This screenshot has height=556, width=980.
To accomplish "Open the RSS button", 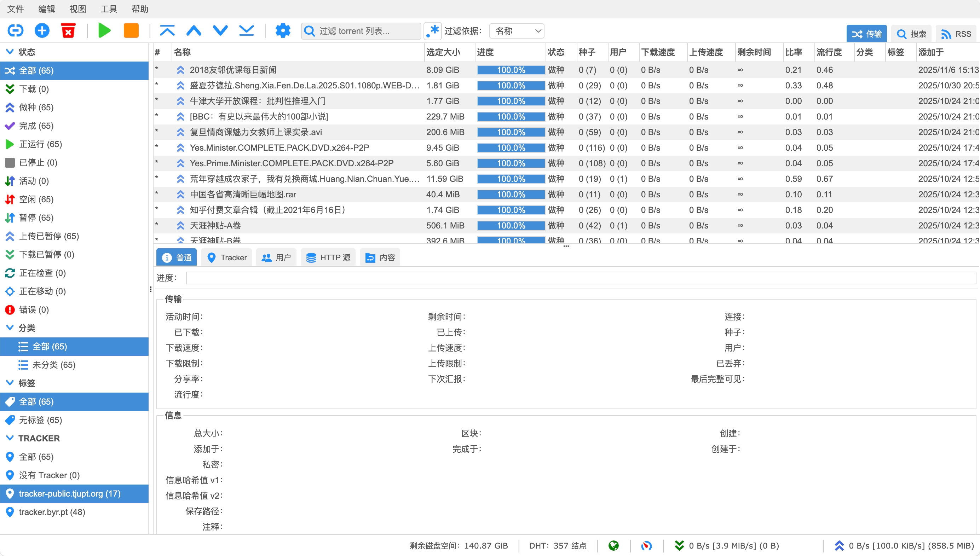I will (956, 34).
